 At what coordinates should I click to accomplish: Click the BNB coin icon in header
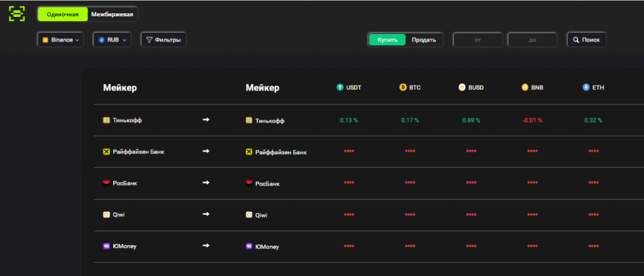[525, 87]
